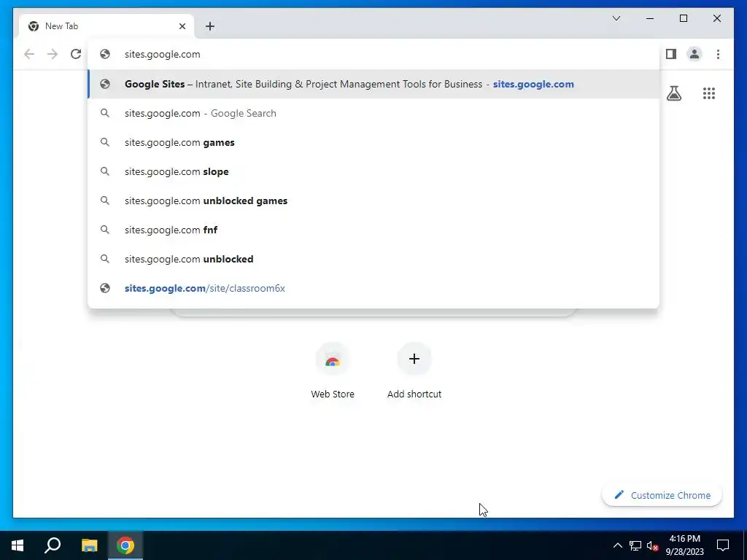Select the 'sites.google.com slope' suggestion
The width and height of the screenshot is (747, 560).
tap(373, 171)
